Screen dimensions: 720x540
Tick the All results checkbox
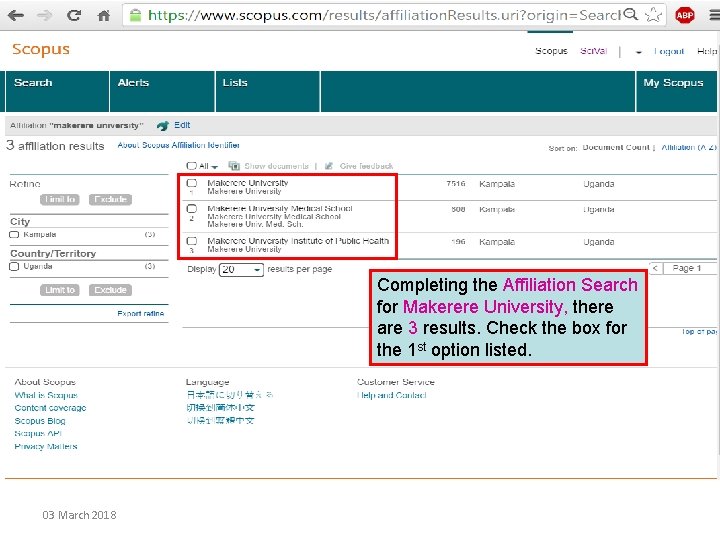pyautogui.click(x=191, y=166)
